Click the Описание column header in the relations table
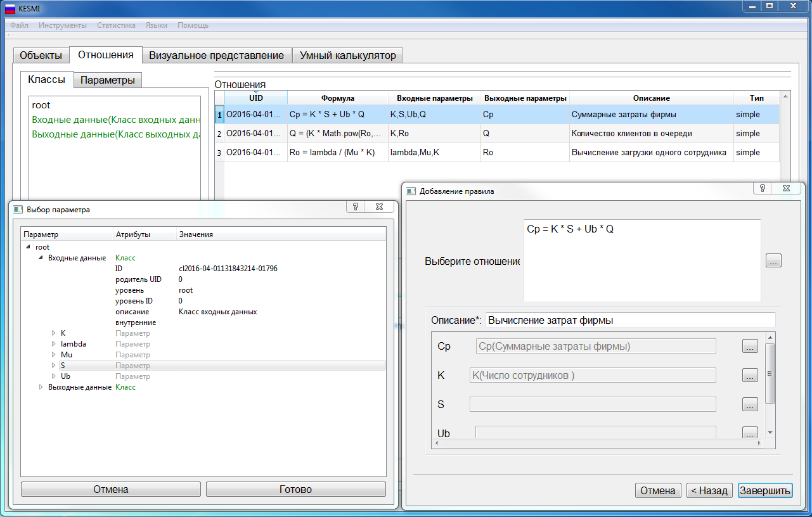812x517 pixels. pos(651,98)
